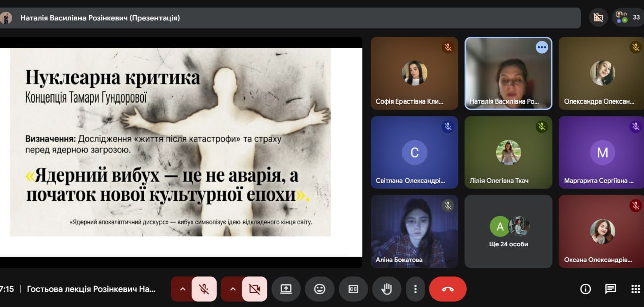Open the chat messages panel
The height and width of the screenshot is (307, 644).
click(x=610, y=289)
